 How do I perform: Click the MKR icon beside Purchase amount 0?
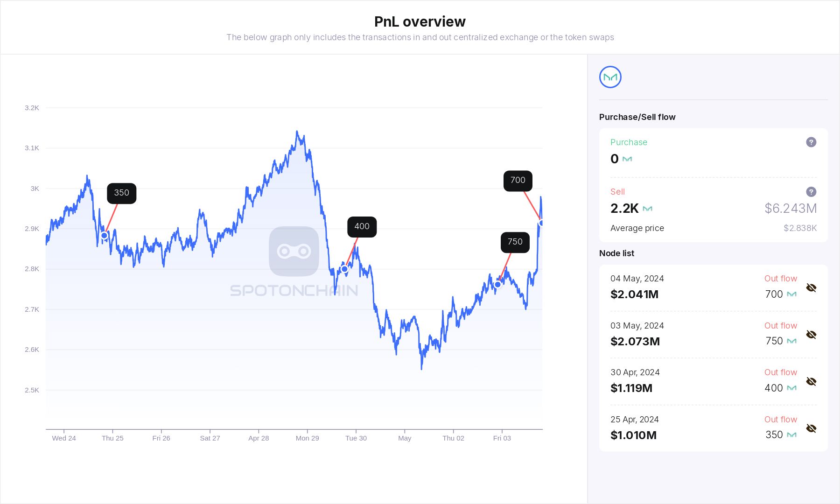tap(627, 159)
